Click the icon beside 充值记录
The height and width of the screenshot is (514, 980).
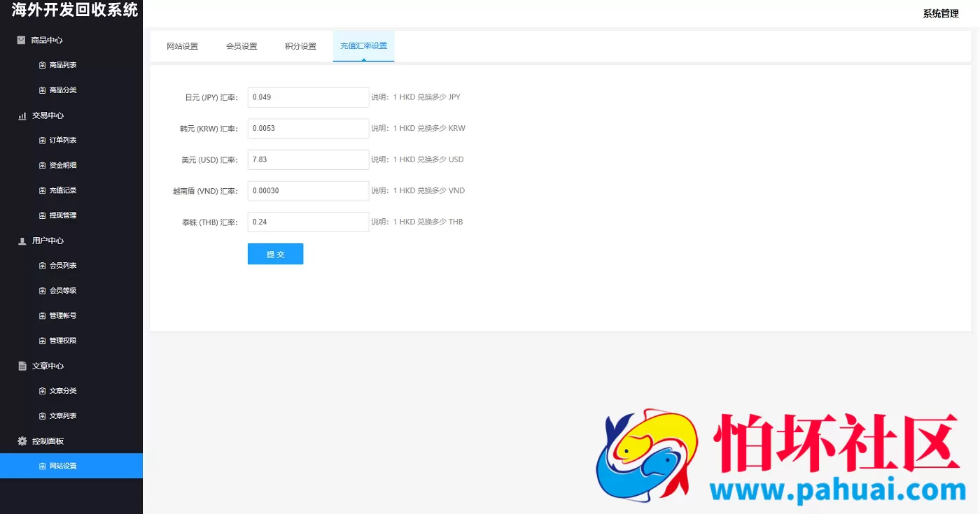pyautogui.click(x=42, y=190)
